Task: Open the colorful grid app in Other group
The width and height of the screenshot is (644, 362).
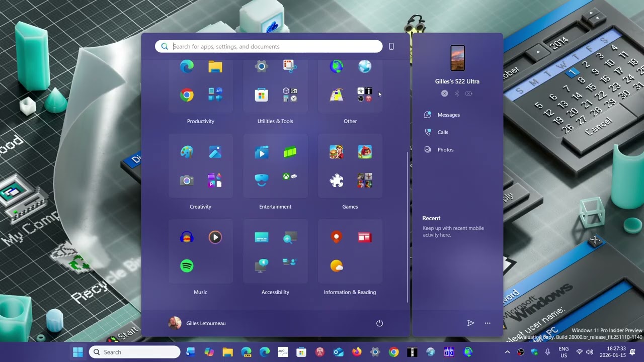Action: point(337,95)
